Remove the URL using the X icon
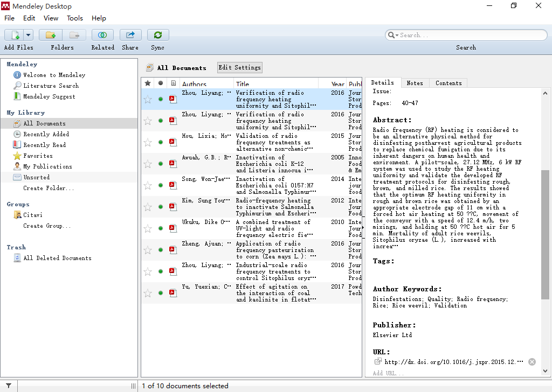The width and height of the screenshot is (552, 392). (532, 361)
